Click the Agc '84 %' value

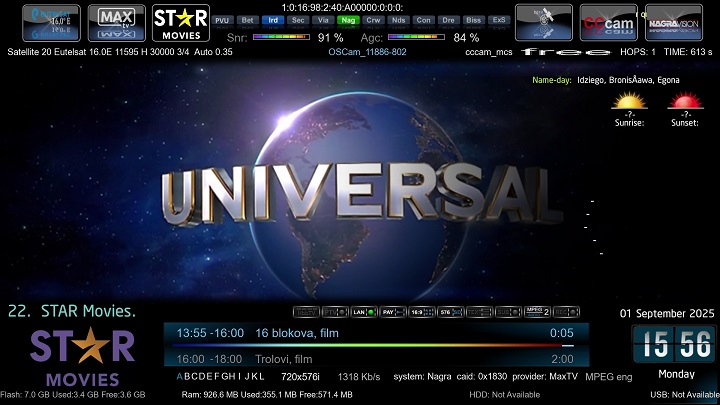pyautogui.click(x=466, y=38)
